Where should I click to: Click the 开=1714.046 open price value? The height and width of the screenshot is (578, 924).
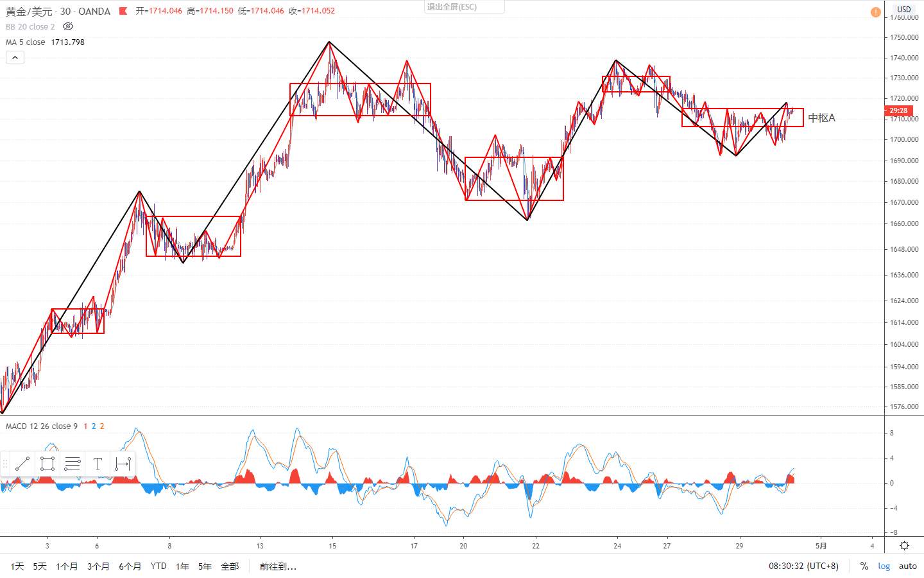(158, 11)
